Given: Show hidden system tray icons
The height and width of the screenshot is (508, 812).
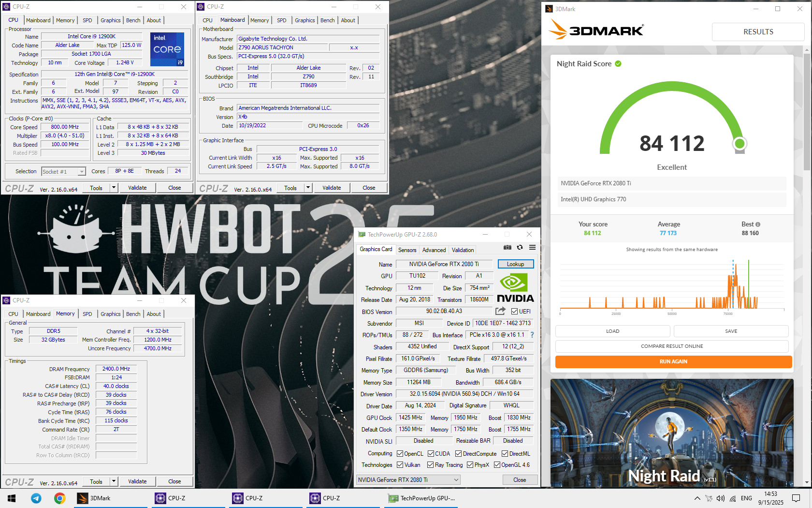Looking at the screenshot, I should pos(697,498).
